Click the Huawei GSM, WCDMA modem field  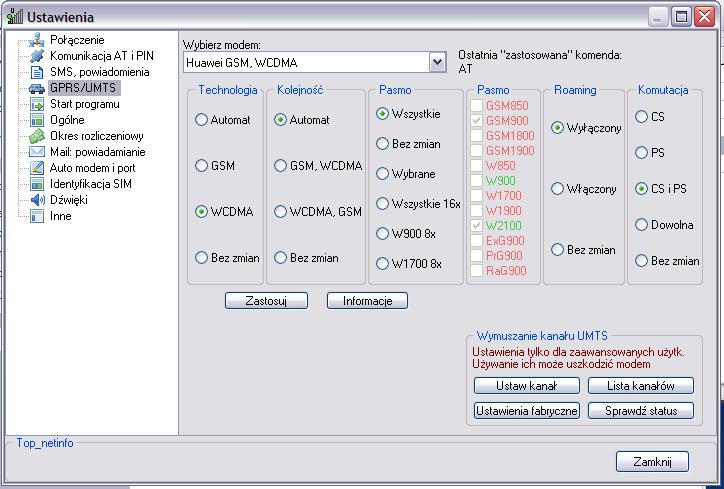click(305, 63)
